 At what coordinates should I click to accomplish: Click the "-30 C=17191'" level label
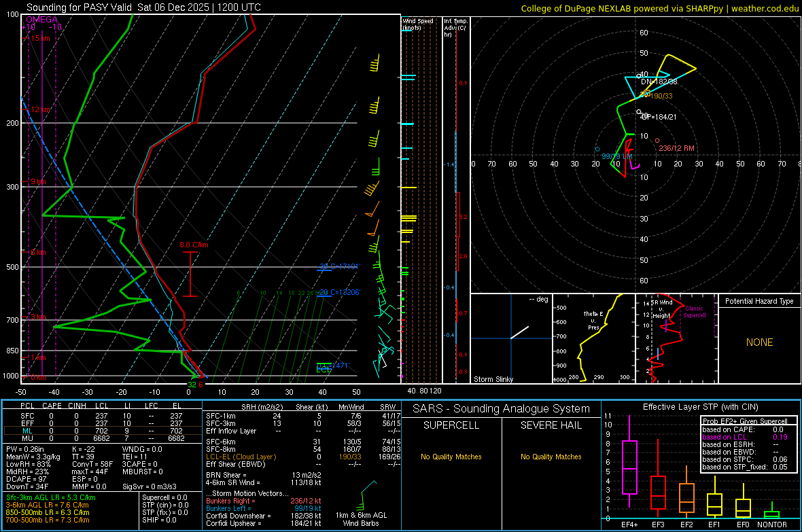pos(340,266)
